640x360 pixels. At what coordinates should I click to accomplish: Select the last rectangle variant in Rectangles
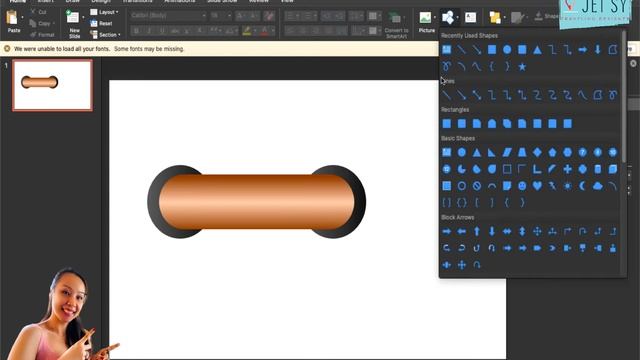(x=567, y=124)
